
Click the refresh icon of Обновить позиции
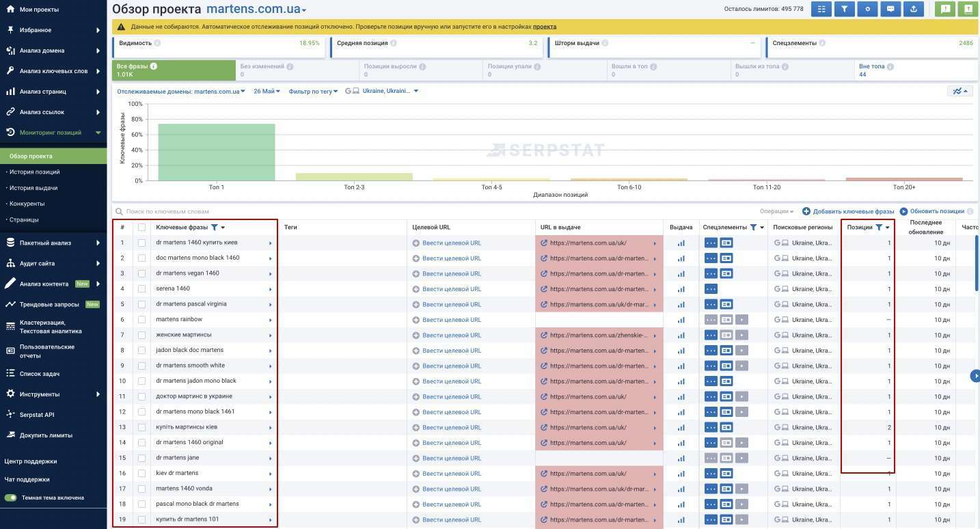[x=903, y=211]
